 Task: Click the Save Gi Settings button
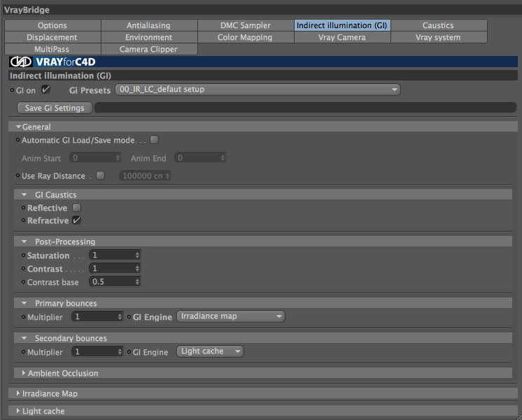click(55, 108)
